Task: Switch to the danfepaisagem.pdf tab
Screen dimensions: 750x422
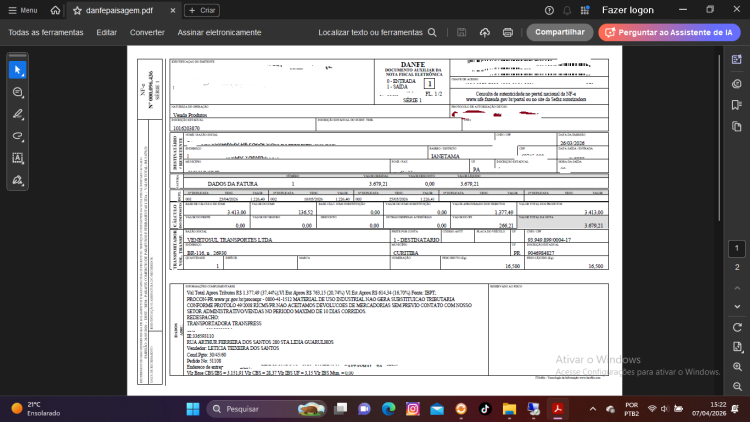Action: tap(123, 10)
